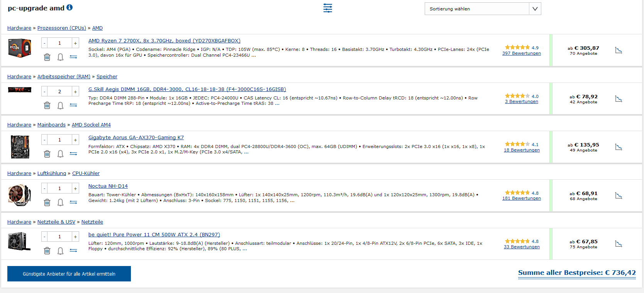The height and width of the screenshot is (293, 644).
Task: Open Gigabyte Aorus GA-AX370-Gaming K7 link
Action: pyautogui.click(x=136, y=138)
